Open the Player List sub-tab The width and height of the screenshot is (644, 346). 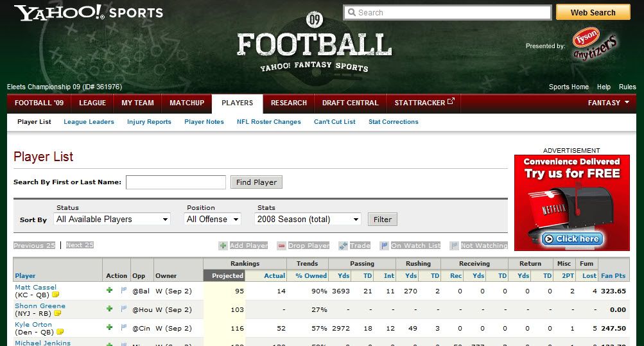point(34,121)
